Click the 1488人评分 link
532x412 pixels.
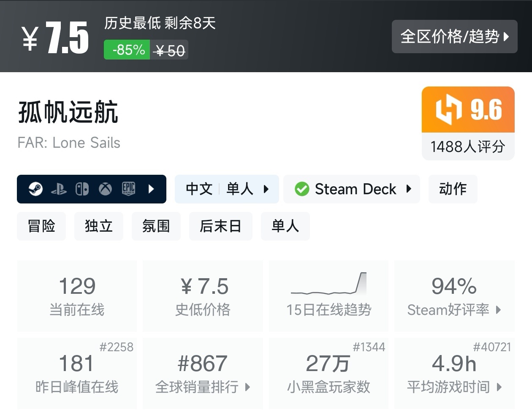(468, 146)
